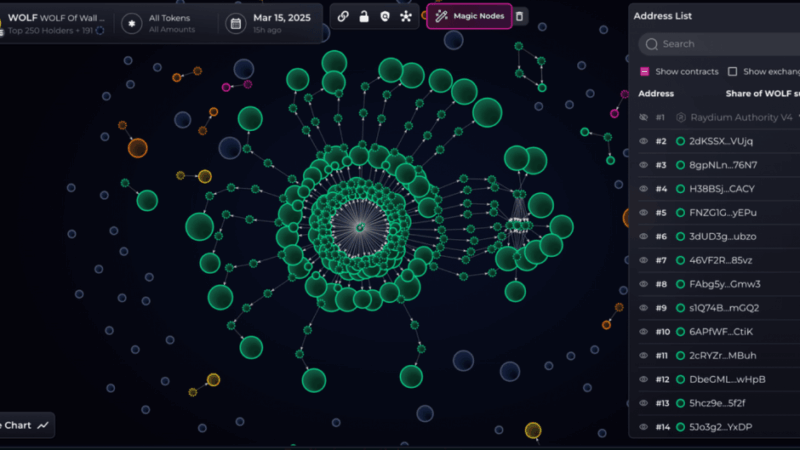800x450 pixels.
Task: Hide address #6 using its eye icon
Action: coord(643,236)
